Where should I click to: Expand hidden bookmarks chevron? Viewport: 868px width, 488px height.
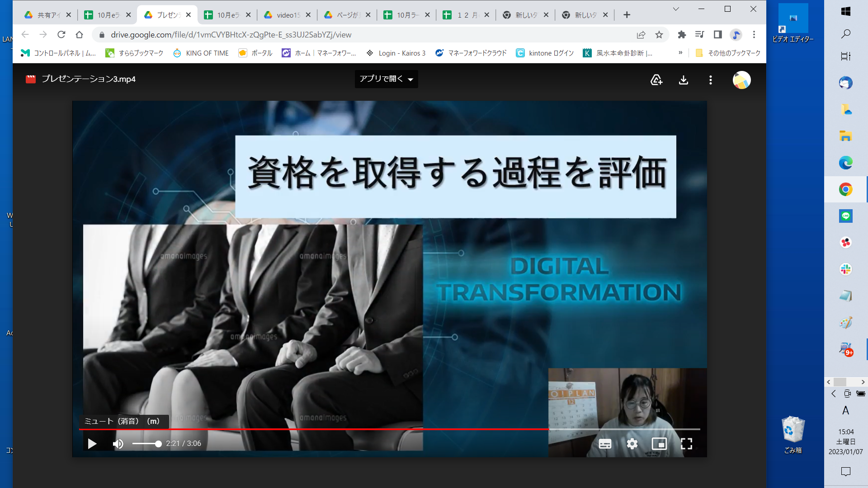680,53
